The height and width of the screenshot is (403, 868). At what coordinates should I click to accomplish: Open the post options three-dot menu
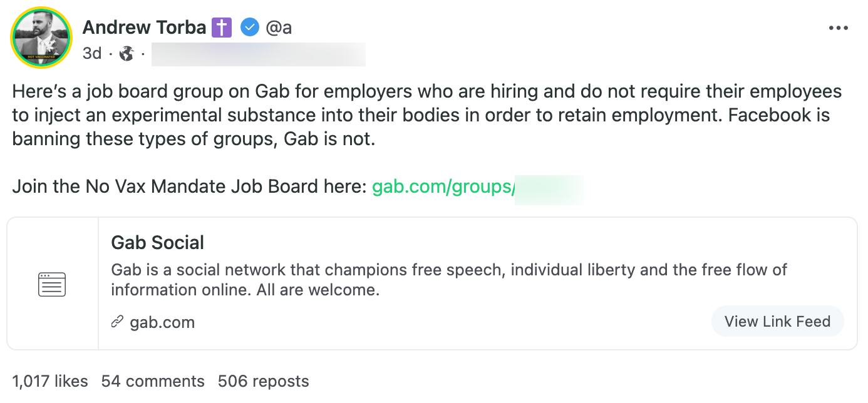click(838, 28)
